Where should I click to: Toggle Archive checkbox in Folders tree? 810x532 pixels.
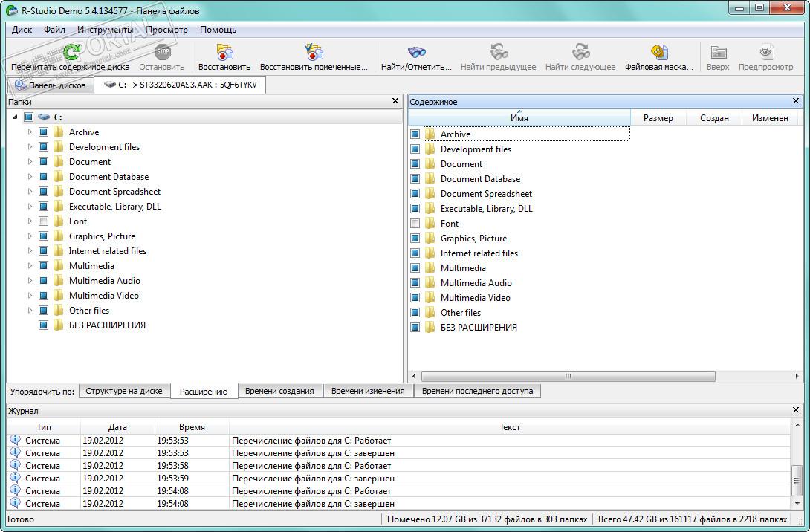pos(44,132)
